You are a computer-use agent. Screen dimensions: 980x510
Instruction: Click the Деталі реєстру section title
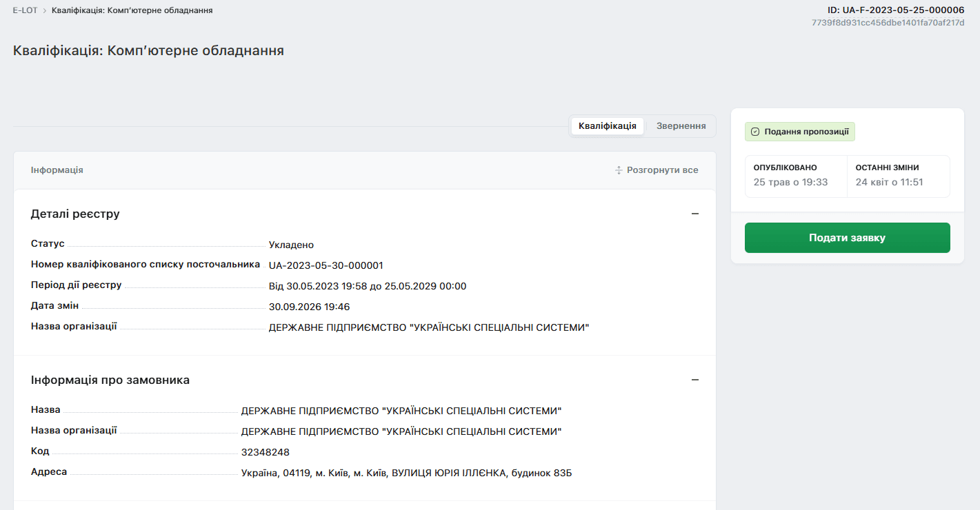75,214
